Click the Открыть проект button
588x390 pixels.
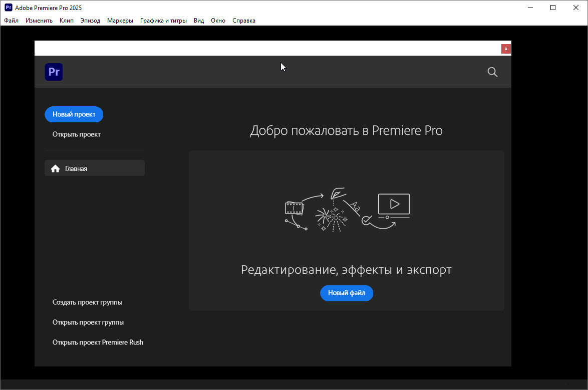pyautogui.click(x=77, y=134)
